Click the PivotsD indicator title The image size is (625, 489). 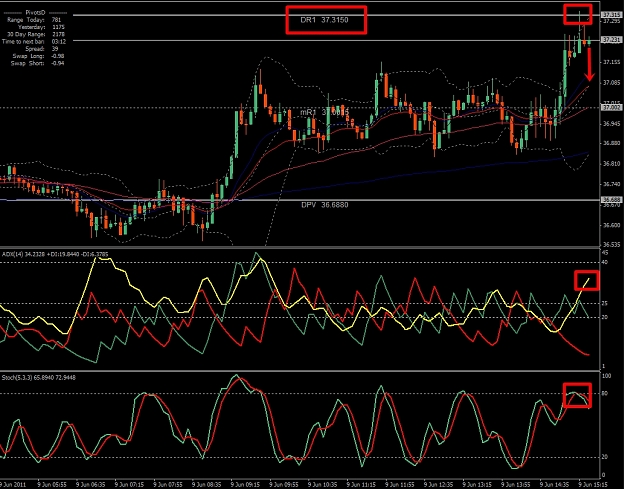click(x=36, y=13)
